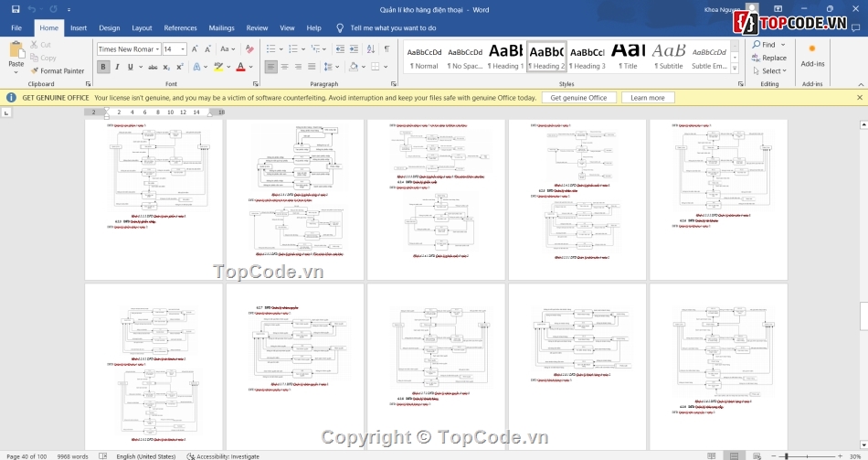This screenshot has height=460, width=868.
Task: Toggle left paragraph alignment
Action: pos(270,67)
